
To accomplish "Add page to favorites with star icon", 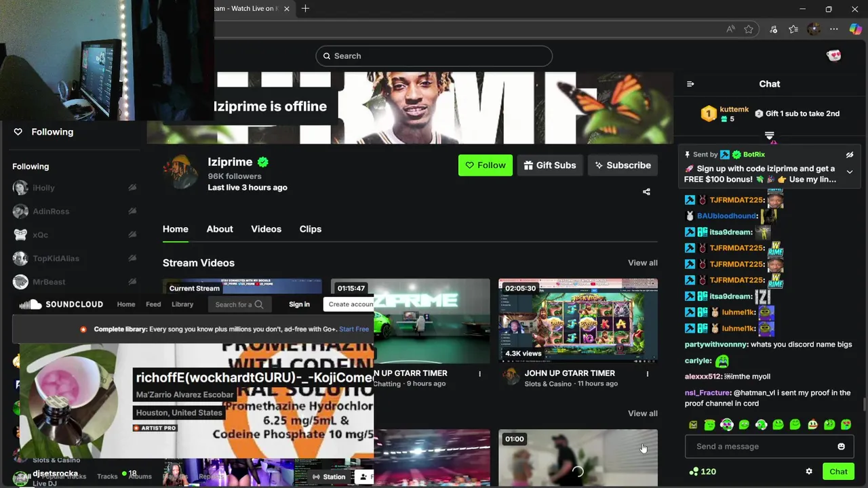I will [749, 29].
